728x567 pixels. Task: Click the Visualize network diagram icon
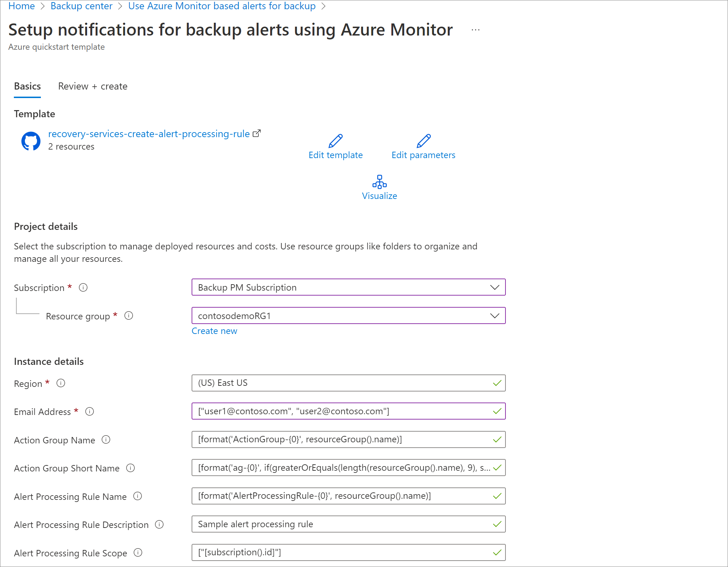[379, 182]
